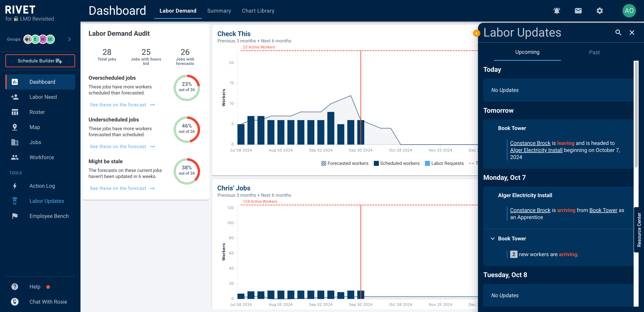
Task: Click the Help question mark icon
Action: click(x=15, y=287)
